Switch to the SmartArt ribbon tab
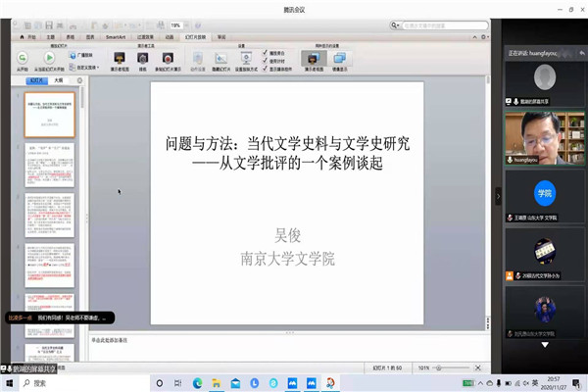The width and height of the screenshot is (588, 392). 116,36
